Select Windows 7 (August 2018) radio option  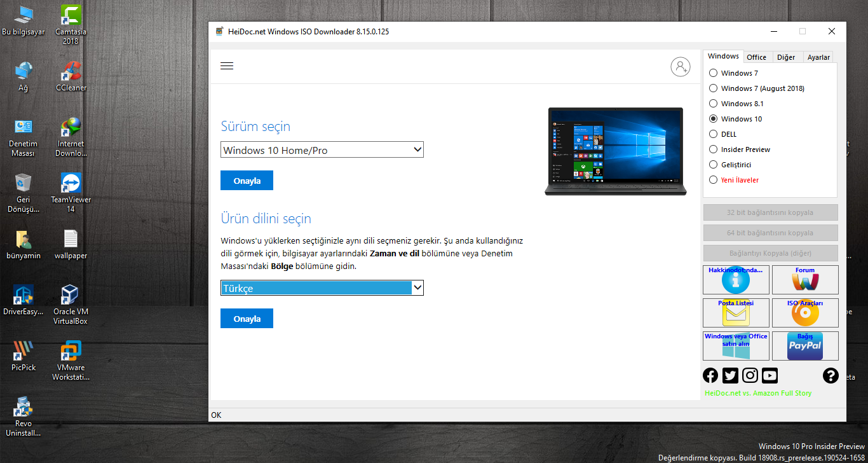[757, 88]
